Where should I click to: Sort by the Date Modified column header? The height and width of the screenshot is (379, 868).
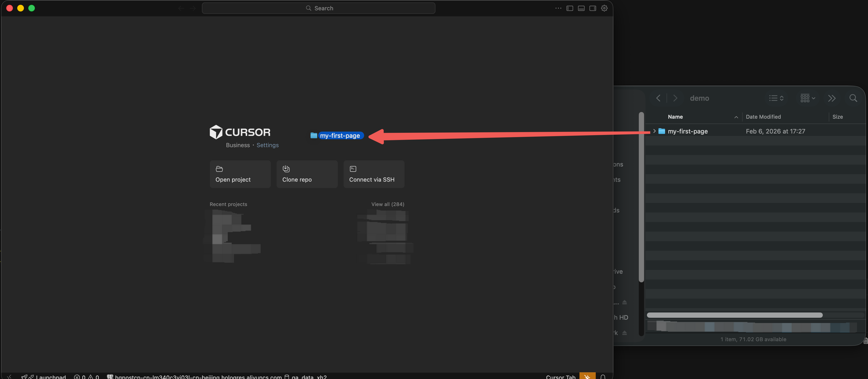(x=763, y=117)
